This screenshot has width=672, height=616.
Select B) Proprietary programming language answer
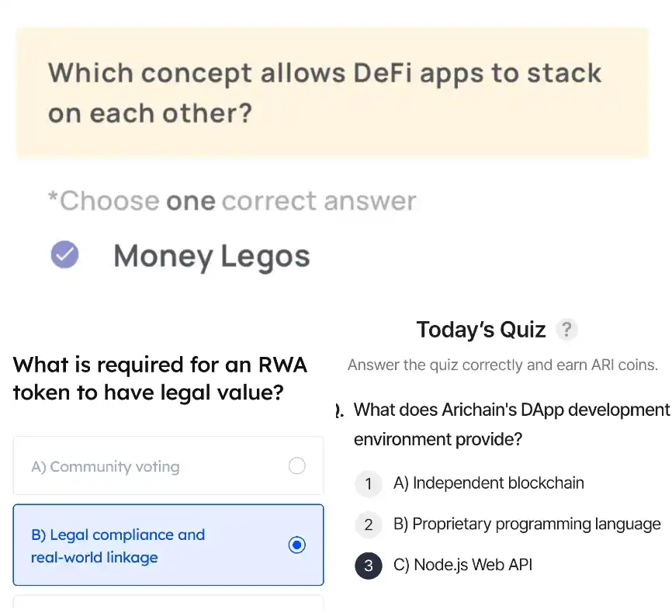[527, 524]
